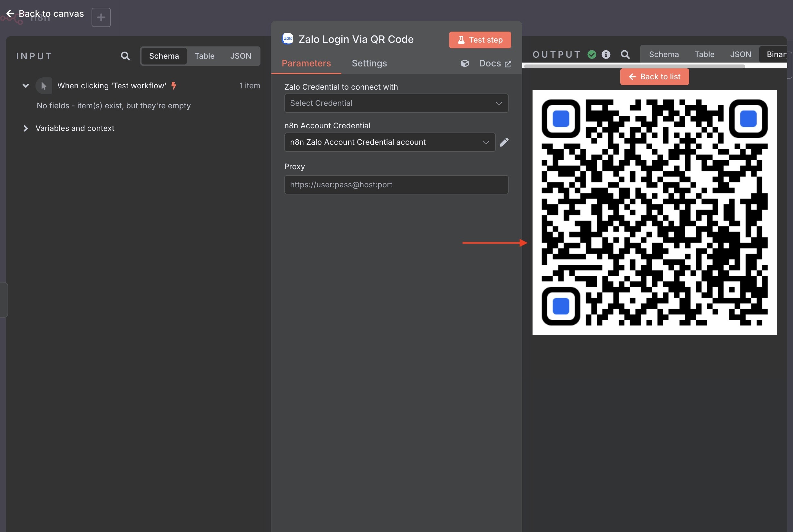Click the cube package icon near Docs
This screenshot has height=532, width=793.
point(465,64)
